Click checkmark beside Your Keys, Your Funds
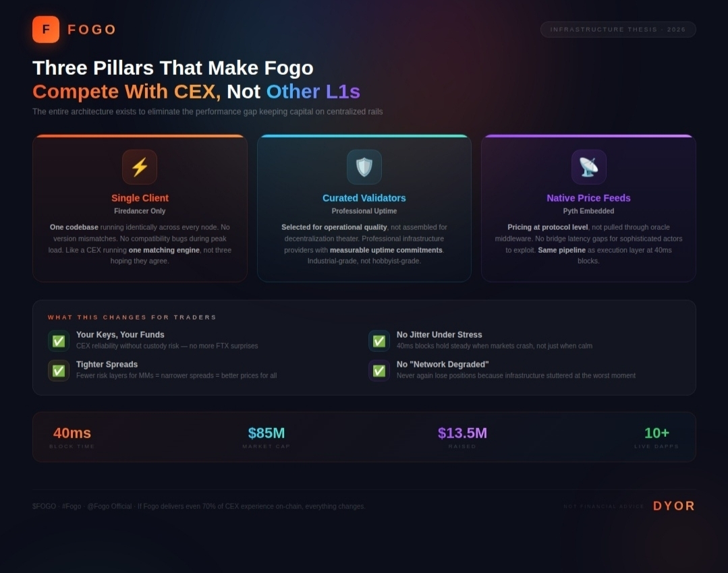This screenshot has width=728, height=573. pyautogui.click(x=59, y=341)
